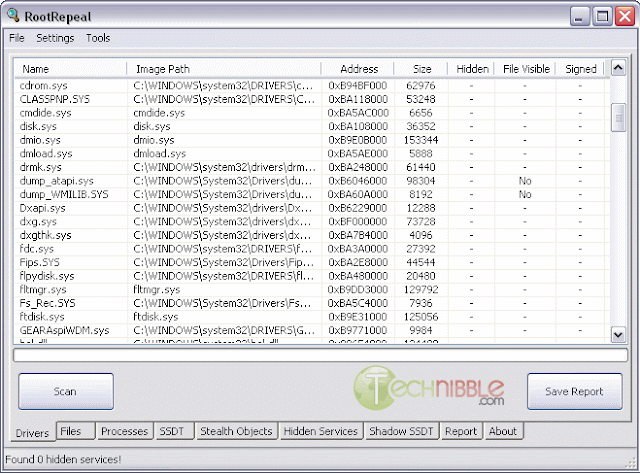The width and height of the screenshot is (640, 474).
Task: Click the scrollbar down arrow
Action: tap(618, 335)
